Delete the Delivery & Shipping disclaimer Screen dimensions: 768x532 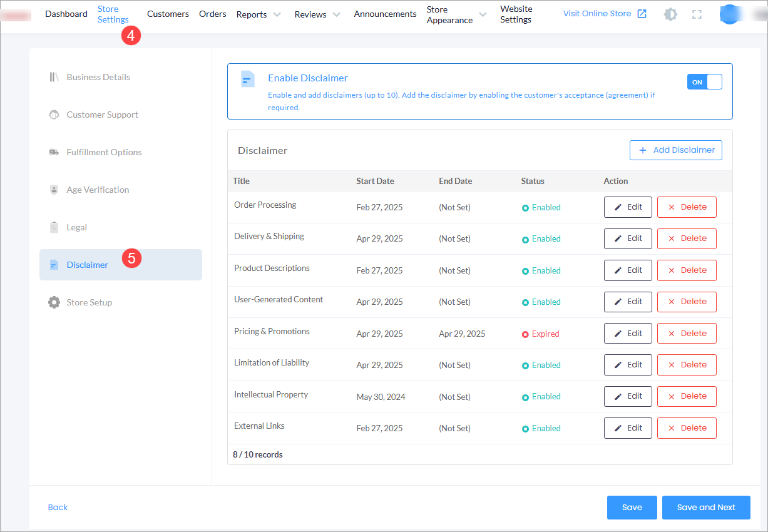pyautogui.click(x=687, y=238)
